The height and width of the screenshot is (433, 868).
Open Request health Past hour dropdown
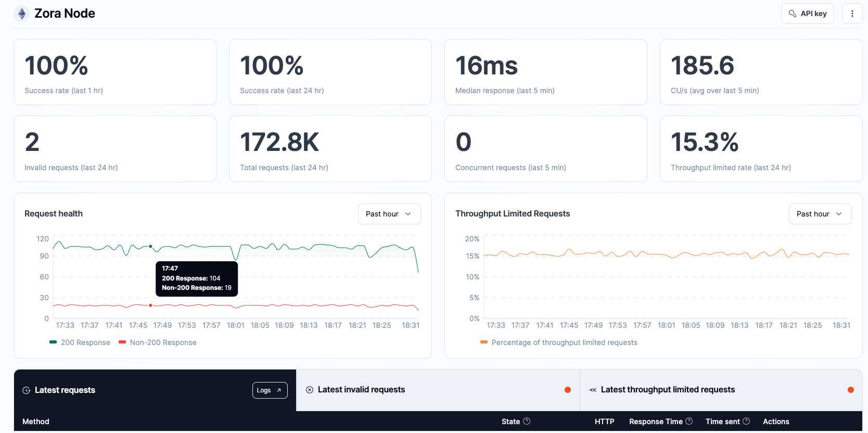pos(389,214)
